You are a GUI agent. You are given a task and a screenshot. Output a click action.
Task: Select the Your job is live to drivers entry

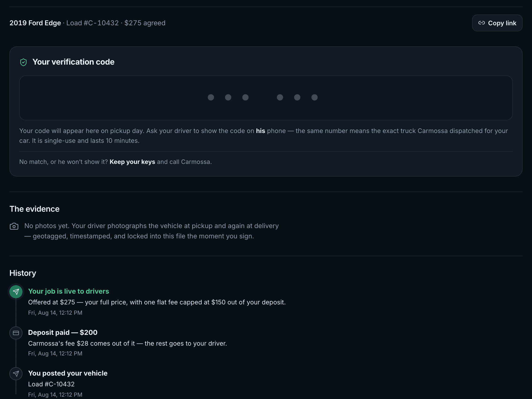[157, 302]
